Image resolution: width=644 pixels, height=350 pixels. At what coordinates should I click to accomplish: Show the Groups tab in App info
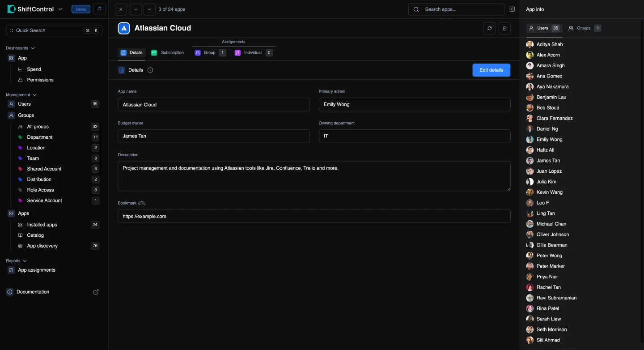click(585, 28)
